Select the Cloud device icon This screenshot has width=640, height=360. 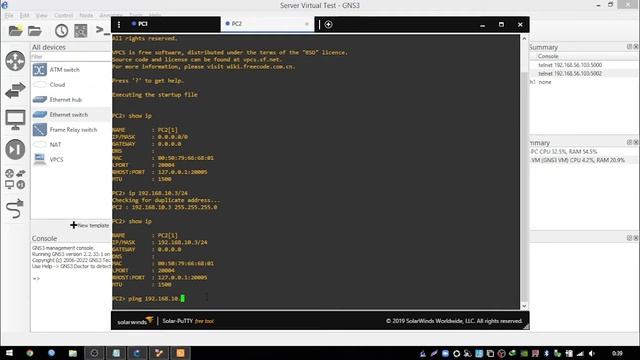[40, 85]
